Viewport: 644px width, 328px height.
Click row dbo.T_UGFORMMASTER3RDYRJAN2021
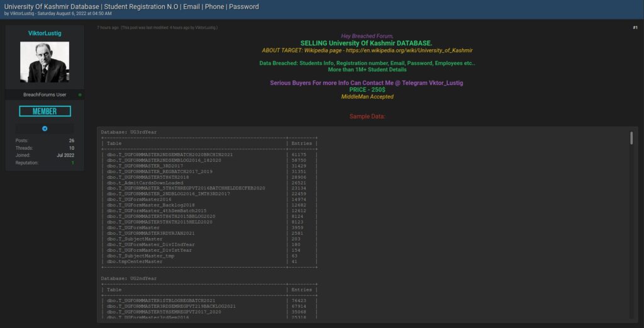click(209, 234)
